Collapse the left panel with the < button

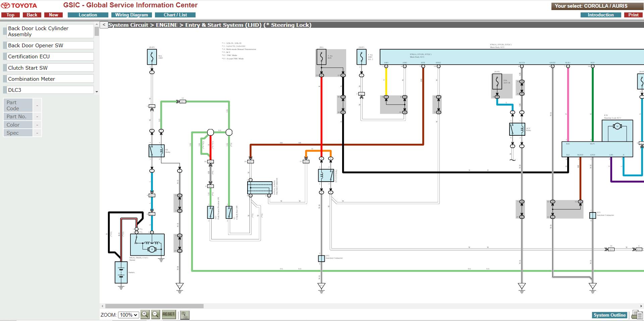click(104, 25)
